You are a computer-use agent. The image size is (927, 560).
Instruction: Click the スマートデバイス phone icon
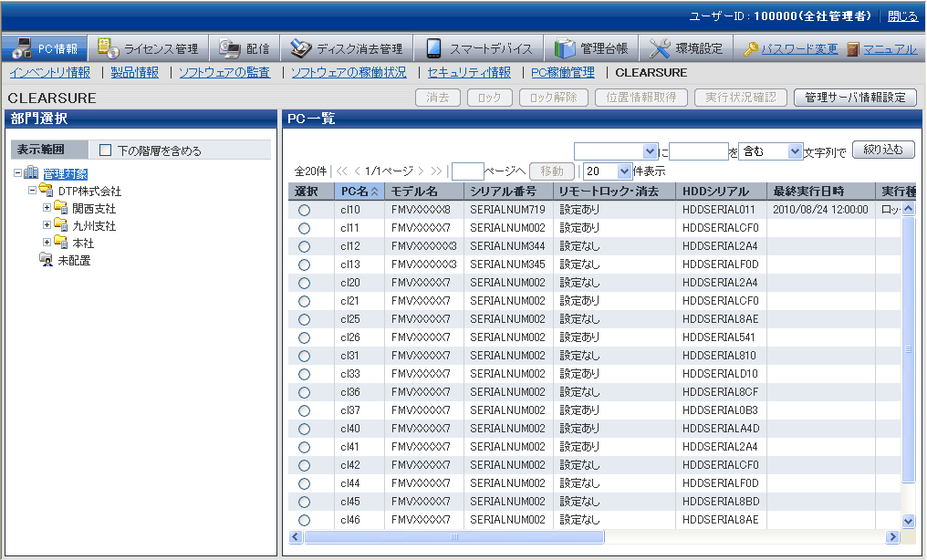click(x=434, y=48)
